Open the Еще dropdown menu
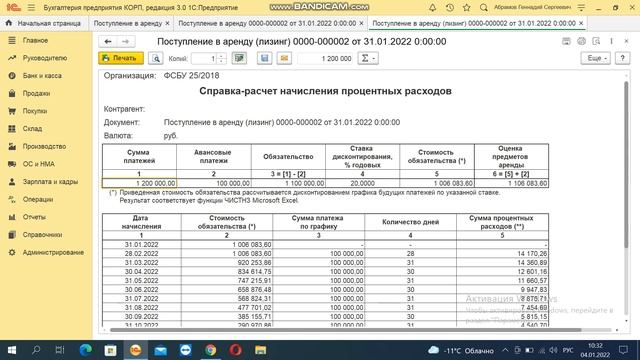 pos(596,58)
